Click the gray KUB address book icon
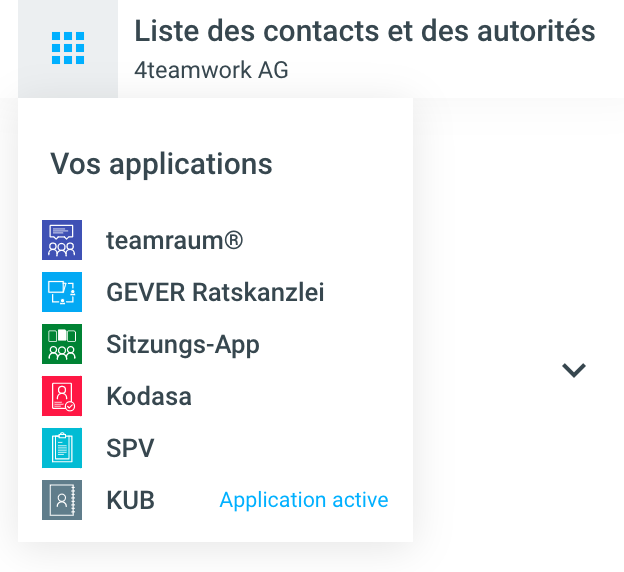This screenshot has width=624, height=572. (x=61, y=500)
